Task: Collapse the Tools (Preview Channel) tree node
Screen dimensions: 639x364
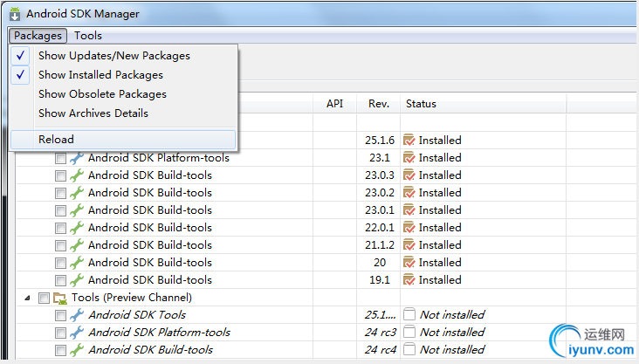Action: coord(27,298)
